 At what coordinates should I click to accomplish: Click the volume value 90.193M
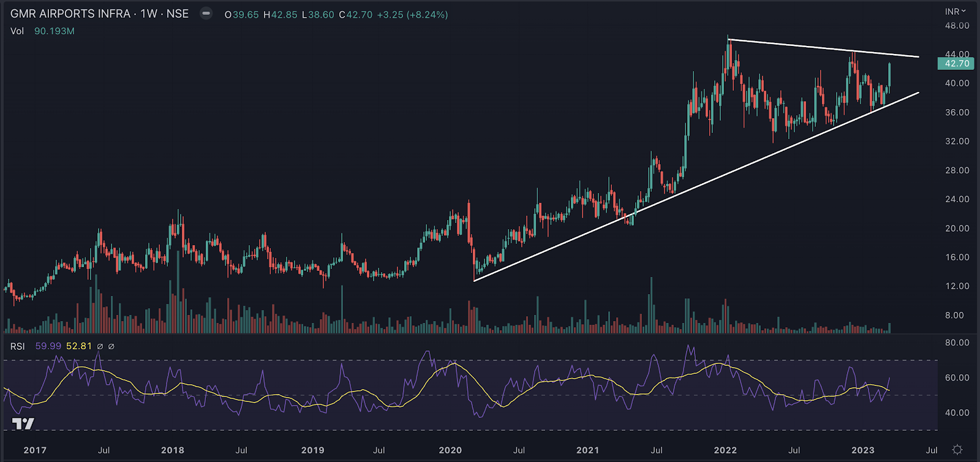[x=55, y=31]
